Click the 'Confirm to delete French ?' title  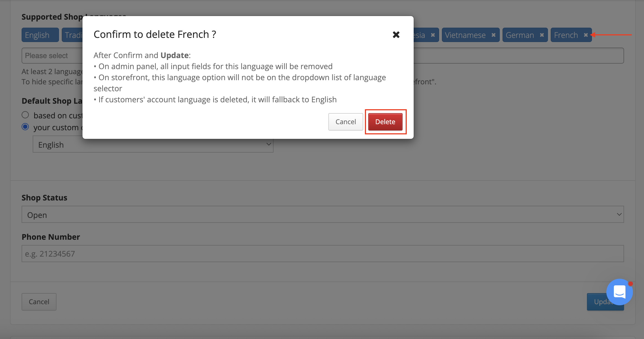coord(155,34)
